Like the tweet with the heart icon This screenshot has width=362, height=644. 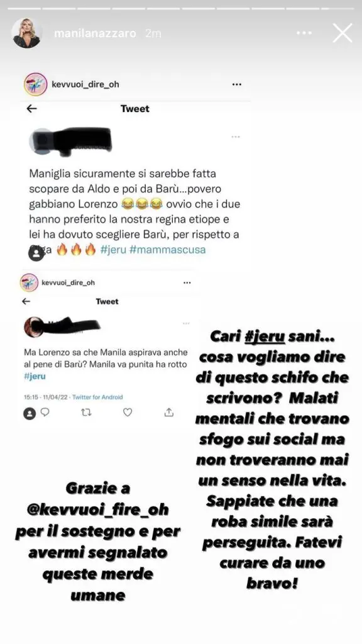coord(128,412)
